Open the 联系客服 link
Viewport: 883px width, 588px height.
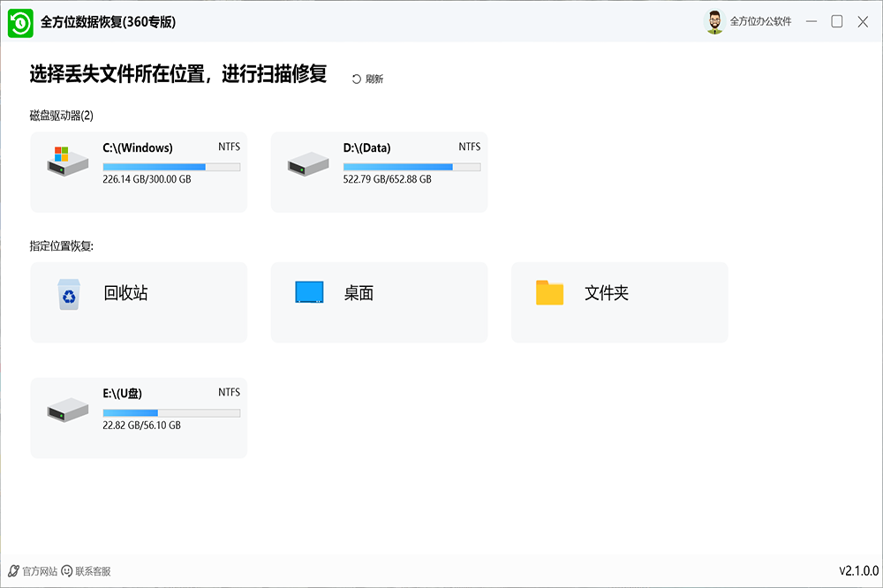point(93,571)
